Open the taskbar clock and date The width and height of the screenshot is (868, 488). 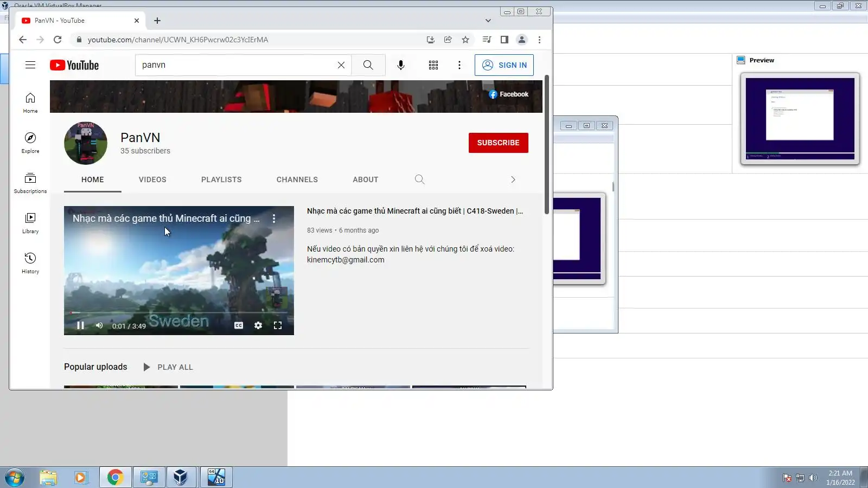pos(840,478)
